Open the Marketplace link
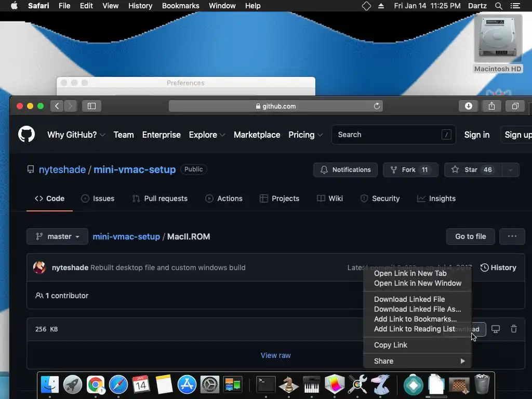 click(257, 135)
